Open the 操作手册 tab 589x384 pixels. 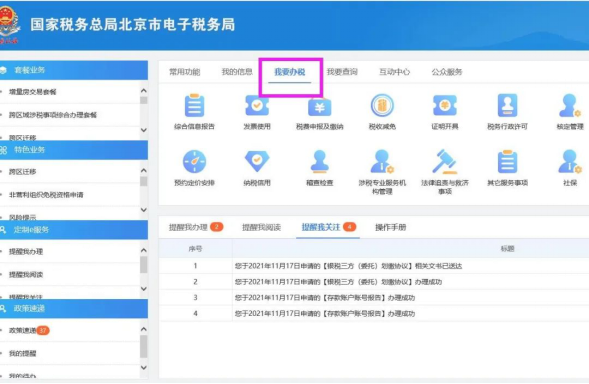tap(391, 227)
